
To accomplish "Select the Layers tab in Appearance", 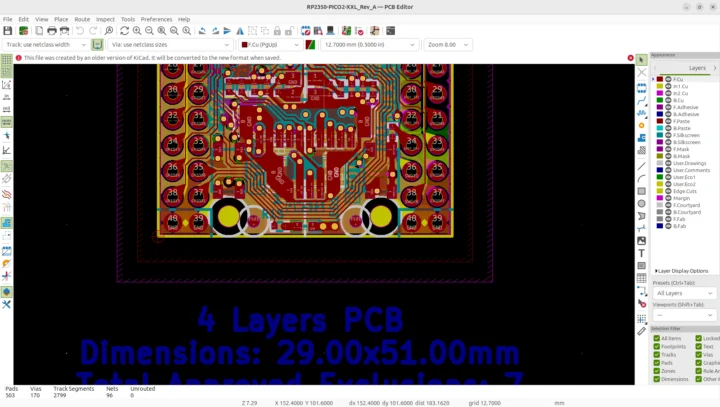I will [x=697, y=68].
